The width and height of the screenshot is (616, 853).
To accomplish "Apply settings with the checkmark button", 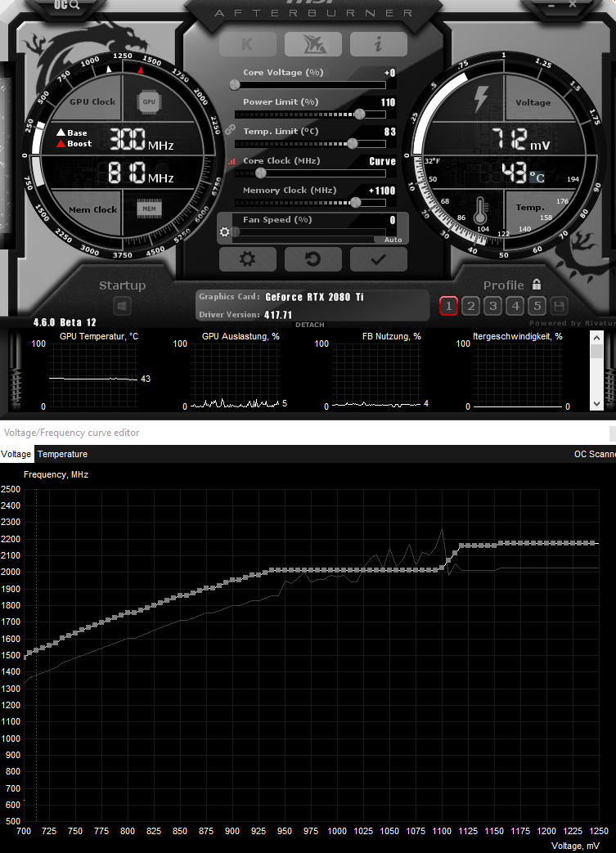I will (378, 259).
